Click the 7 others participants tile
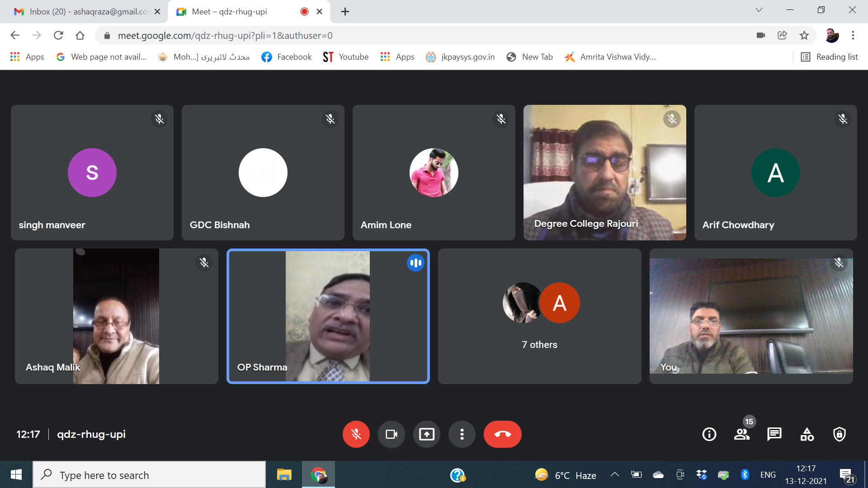The image size is (868, 488). click(x=539, y=316)
